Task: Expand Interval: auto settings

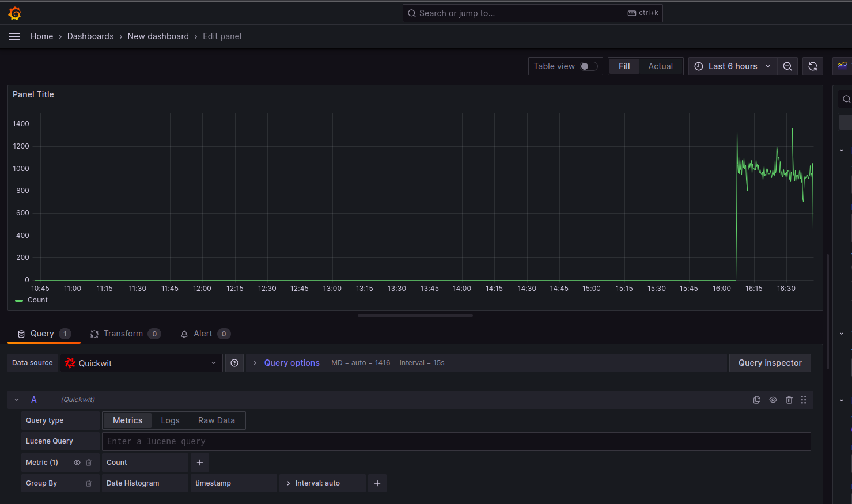Action: click(323, 483)
